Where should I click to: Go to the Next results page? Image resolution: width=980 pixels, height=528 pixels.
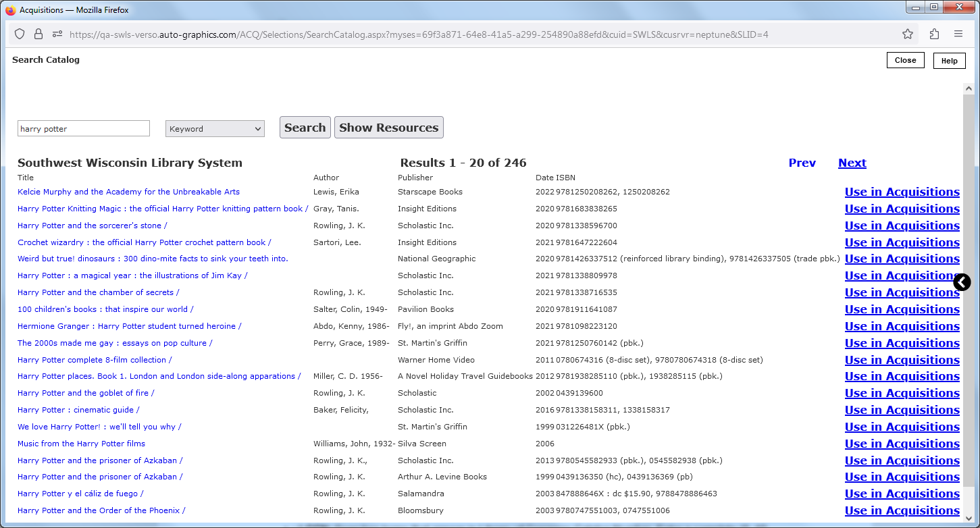852,163
